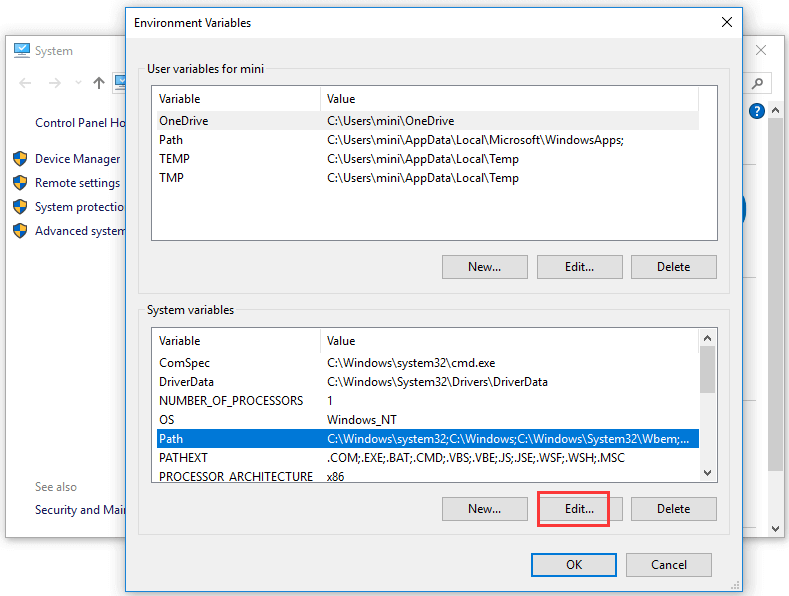
Task: Select the OS system variable row
Action: (x=428, y=420)
